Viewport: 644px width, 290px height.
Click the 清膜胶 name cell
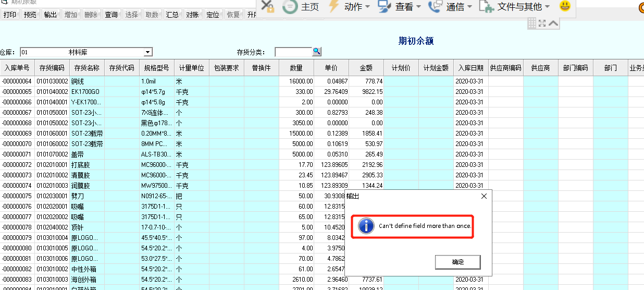coord(87,175)
